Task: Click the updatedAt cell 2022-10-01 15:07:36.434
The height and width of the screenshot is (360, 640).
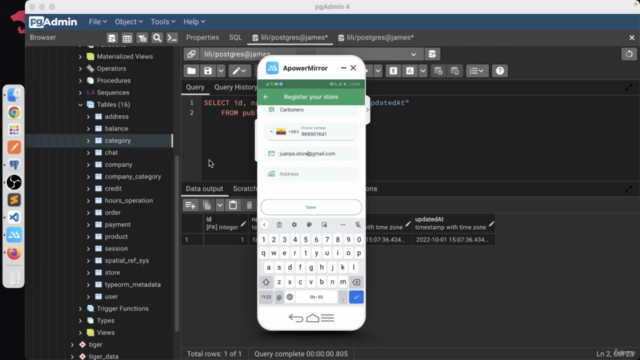Action: 452,240
